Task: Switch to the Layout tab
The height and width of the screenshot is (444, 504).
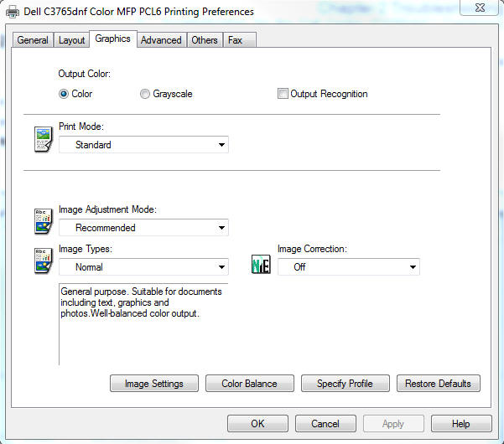Action: coord(71,40)
